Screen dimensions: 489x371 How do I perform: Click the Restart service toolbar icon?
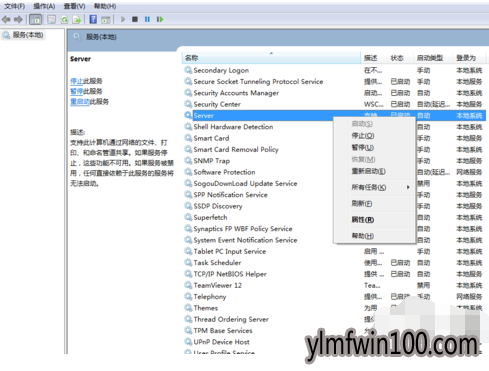pos(160,19)
